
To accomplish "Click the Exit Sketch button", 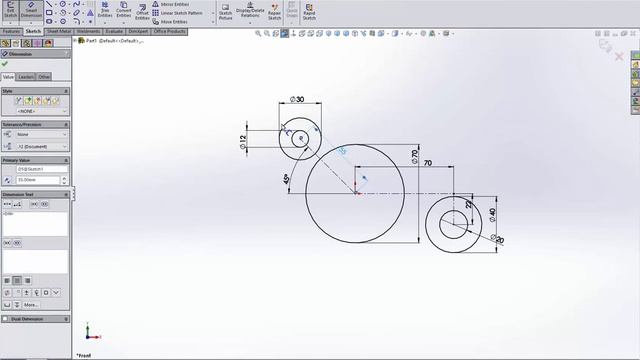I will 10,10.
